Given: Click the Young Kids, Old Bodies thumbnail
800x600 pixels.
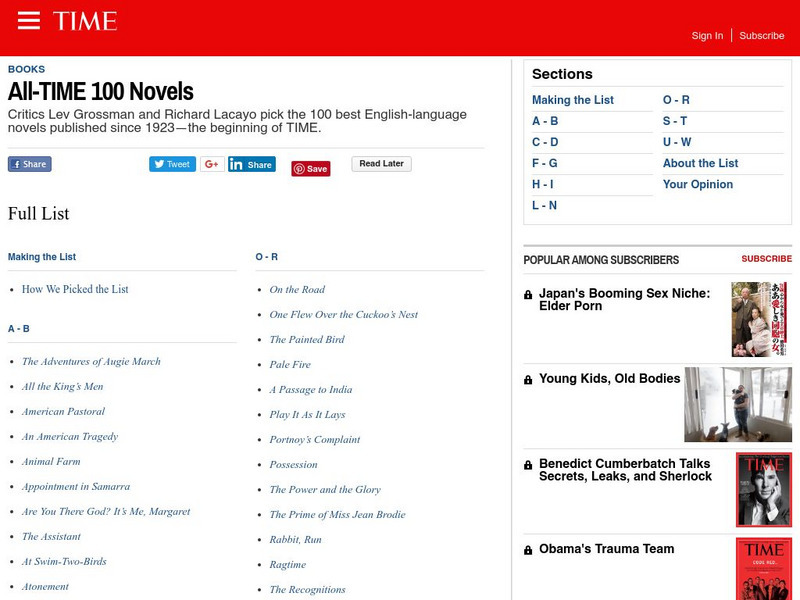Looking at the screenshot, I should click(x=738, y=405).
